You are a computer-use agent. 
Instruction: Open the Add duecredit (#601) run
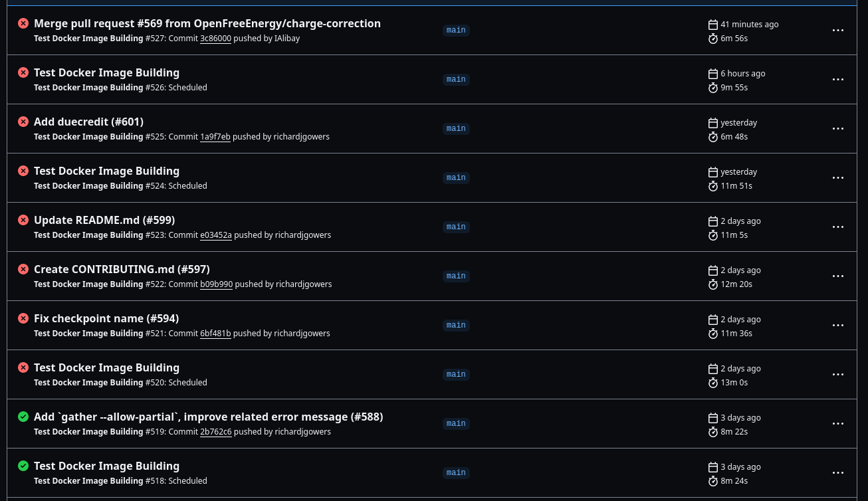coord(89,122)
